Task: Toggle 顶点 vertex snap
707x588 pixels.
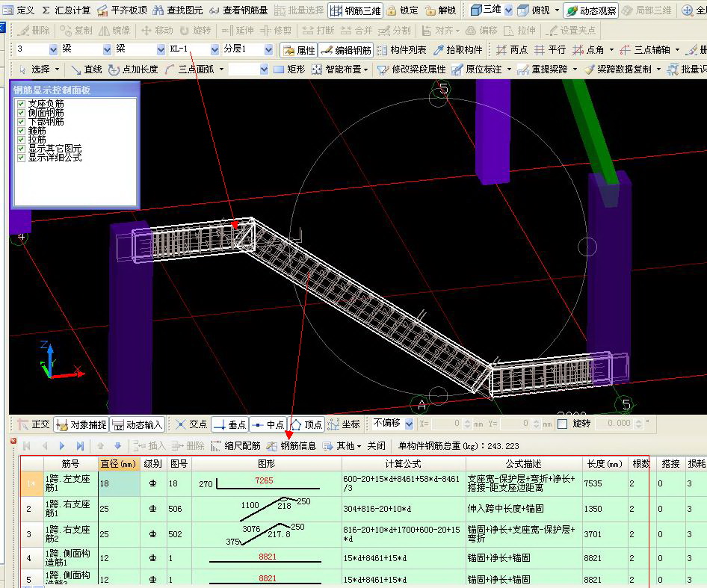Action: tap(306, 424)
